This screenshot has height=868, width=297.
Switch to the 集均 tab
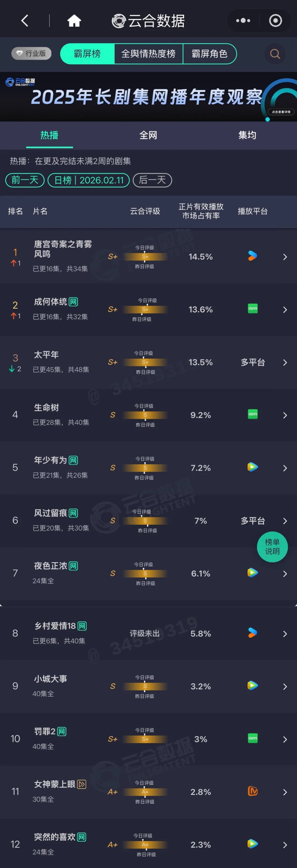247,135
